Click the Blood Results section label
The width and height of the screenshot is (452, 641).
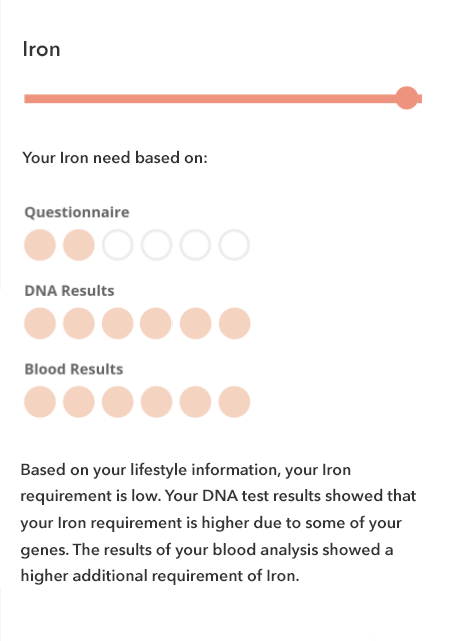point(74,369)
